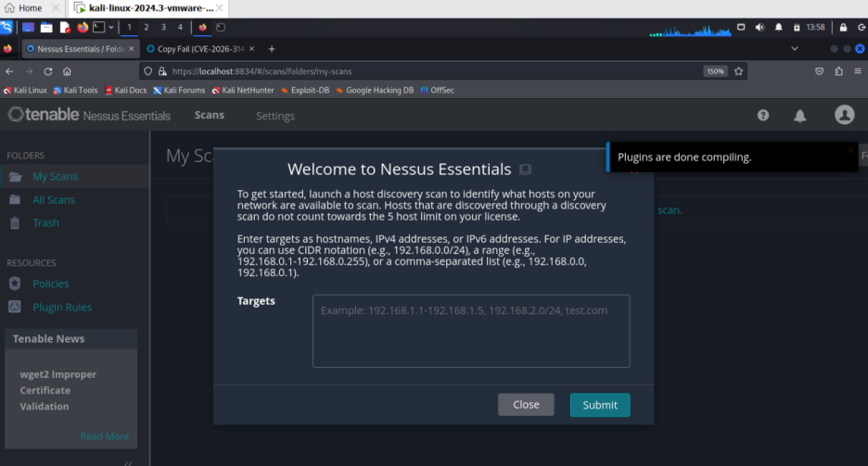Reload the current page
868x466 pixels.
point(48,71)
